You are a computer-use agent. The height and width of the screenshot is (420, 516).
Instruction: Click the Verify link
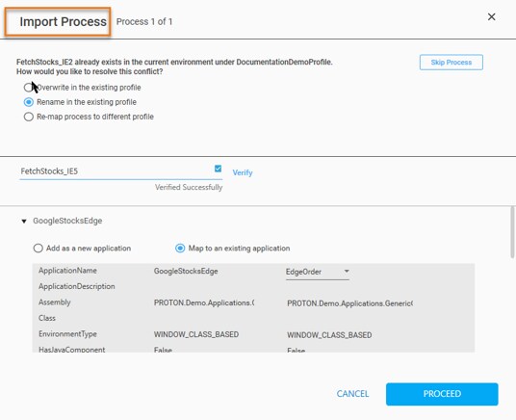click(x=243, y=172)
